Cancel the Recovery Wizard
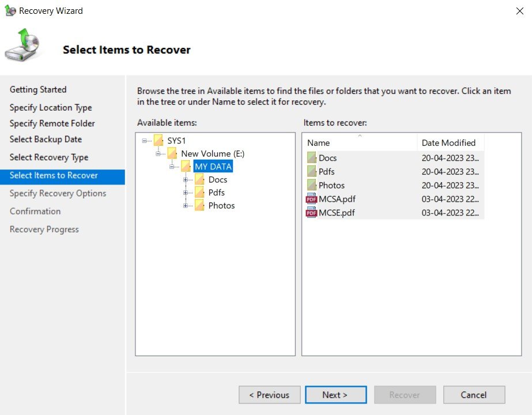The width and height of the screenshot is (532, 415). pos(474,395)
